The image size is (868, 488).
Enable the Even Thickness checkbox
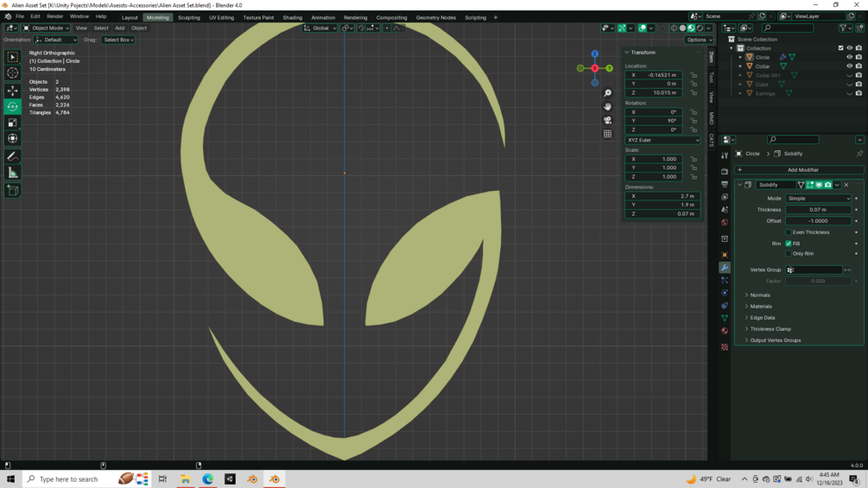click(x=789, y=232)
